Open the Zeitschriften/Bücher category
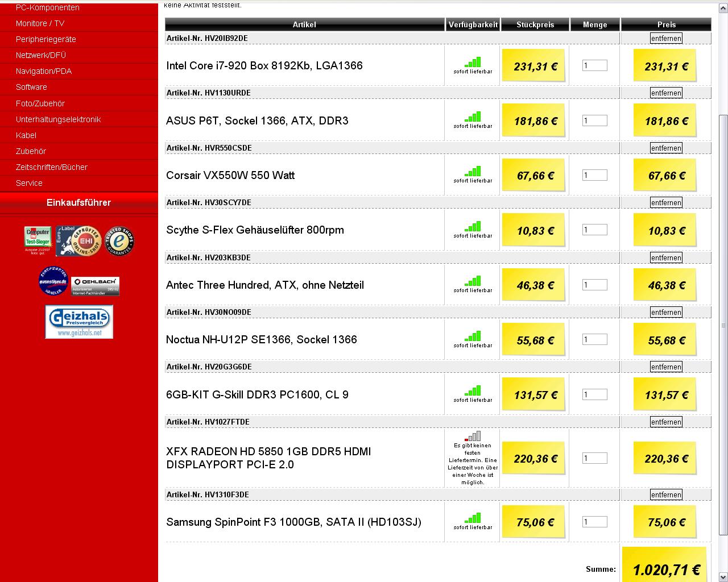 pyautogui.click(x=52, y=167)
